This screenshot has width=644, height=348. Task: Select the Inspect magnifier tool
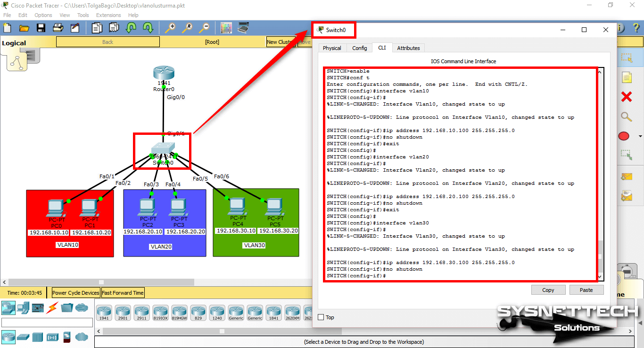627,116
